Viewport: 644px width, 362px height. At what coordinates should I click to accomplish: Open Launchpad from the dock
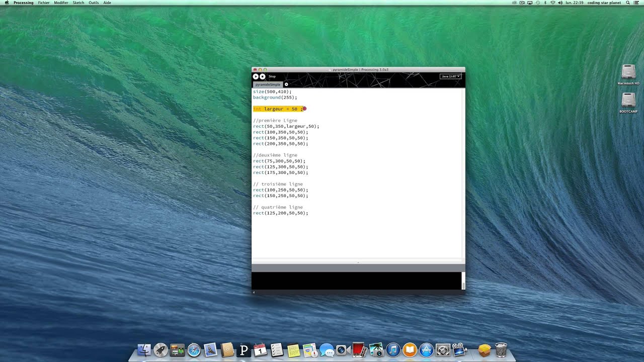click(x=160, y=350)
